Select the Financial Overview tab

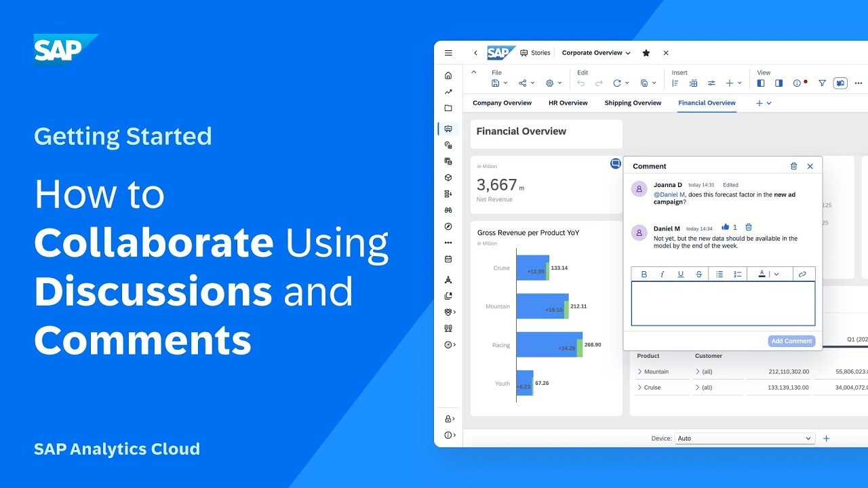click(x=707, y=103)
